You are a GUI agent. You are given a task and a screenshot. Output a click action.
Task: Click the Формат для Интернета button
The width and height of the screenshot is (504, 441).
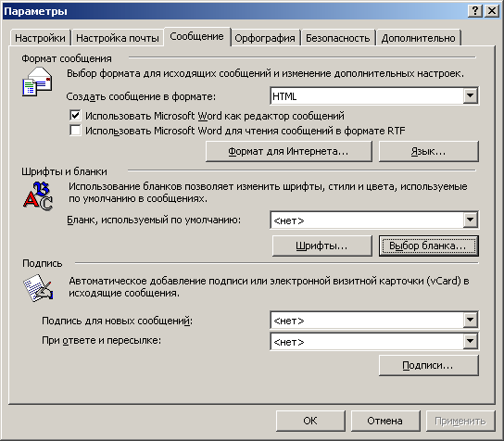[289, 151]
